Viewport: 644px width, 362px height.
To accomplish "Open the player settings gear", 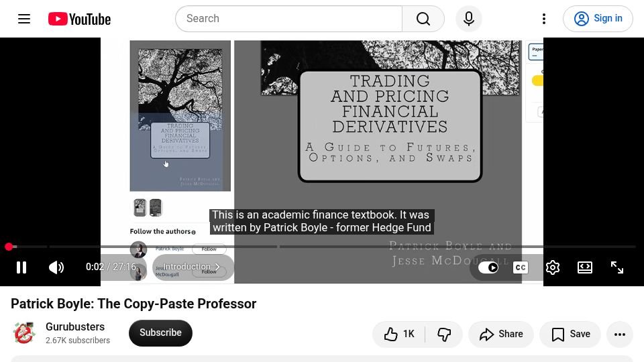I will [x=552, y=267].
